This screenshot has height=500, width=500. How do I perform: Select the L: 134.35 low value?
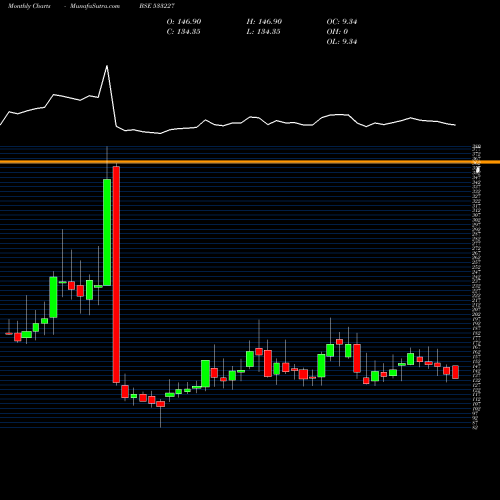[x=263, y=32]
